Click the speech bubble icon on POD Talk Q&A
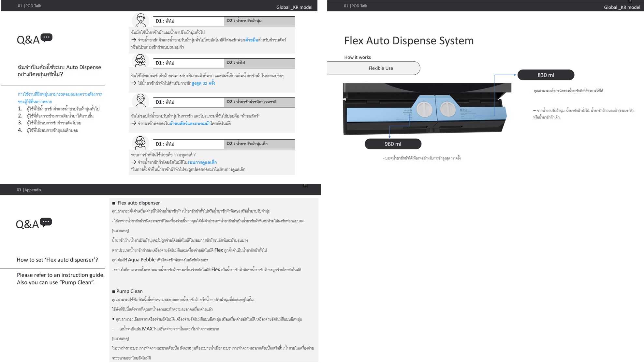The image size is (644, 363). [47, 38]
